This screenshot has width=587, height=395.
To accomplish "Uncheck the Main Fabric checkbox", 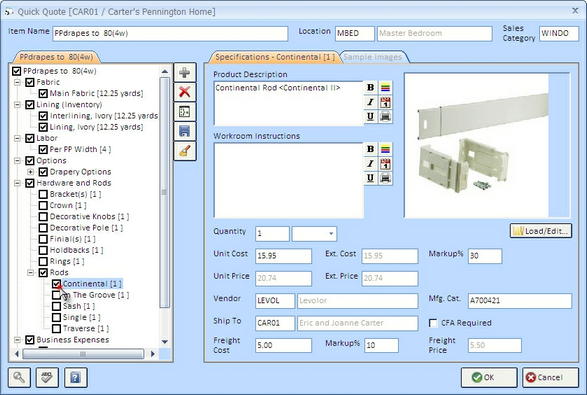I will tap(43, 93).
